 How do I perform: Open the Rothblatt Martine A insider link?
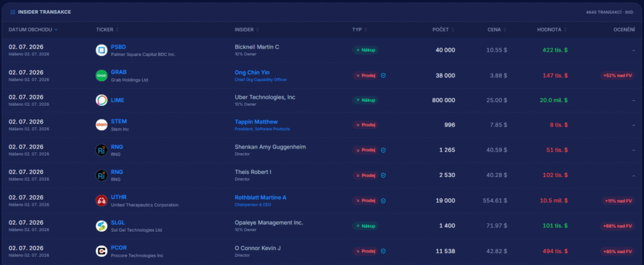click(260, 198)
